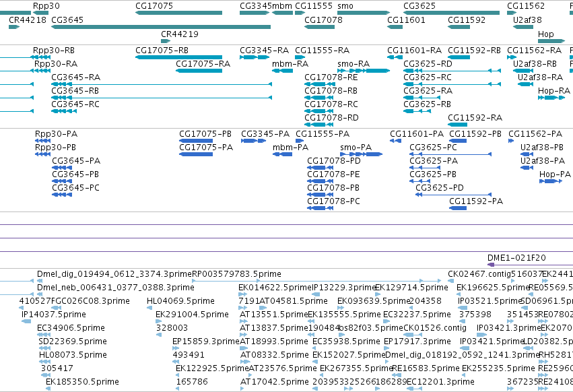Click transcript mbm-RA

283,71
